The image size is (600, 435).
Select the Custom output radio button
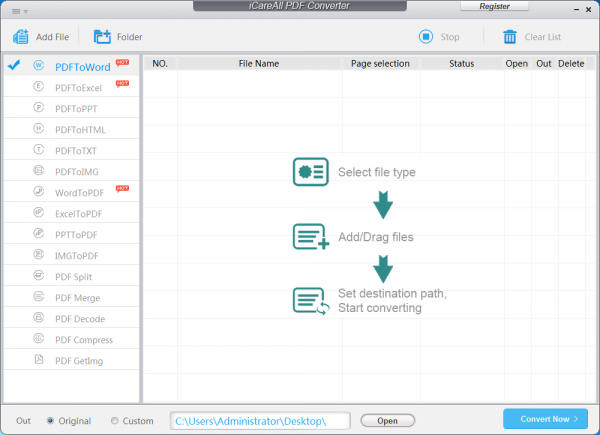pos(114,421)
